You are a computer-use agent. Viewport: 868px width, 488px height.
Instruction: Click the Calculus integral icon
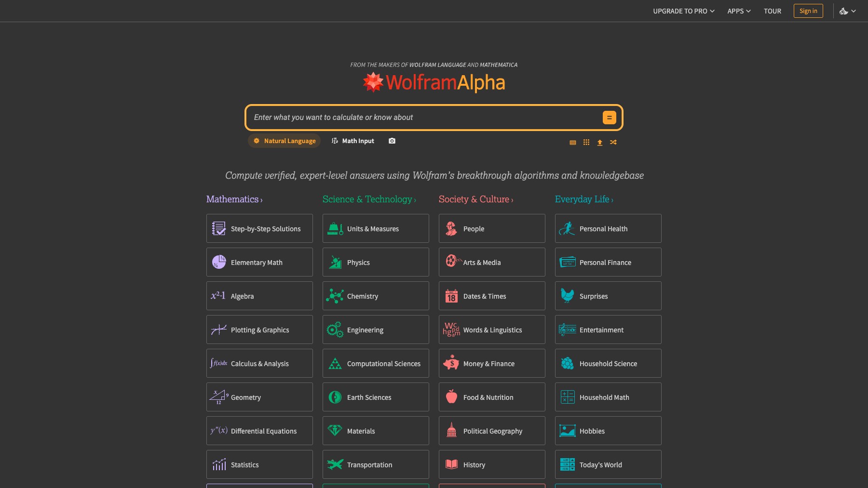coord(218,363)
